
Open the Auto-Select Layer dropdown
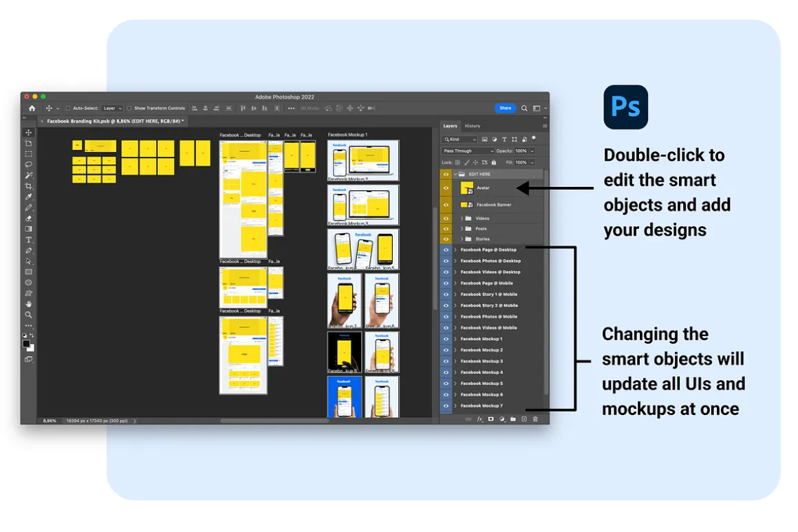click(112, 108)
